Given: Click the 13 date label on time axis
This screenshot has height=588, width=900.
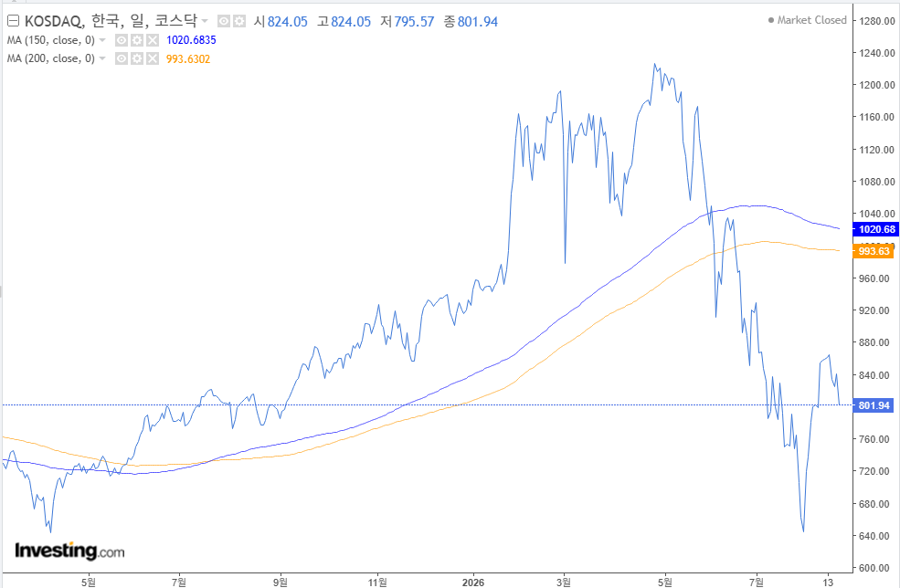Looking at the screenshot, I should tap(828, 583).
